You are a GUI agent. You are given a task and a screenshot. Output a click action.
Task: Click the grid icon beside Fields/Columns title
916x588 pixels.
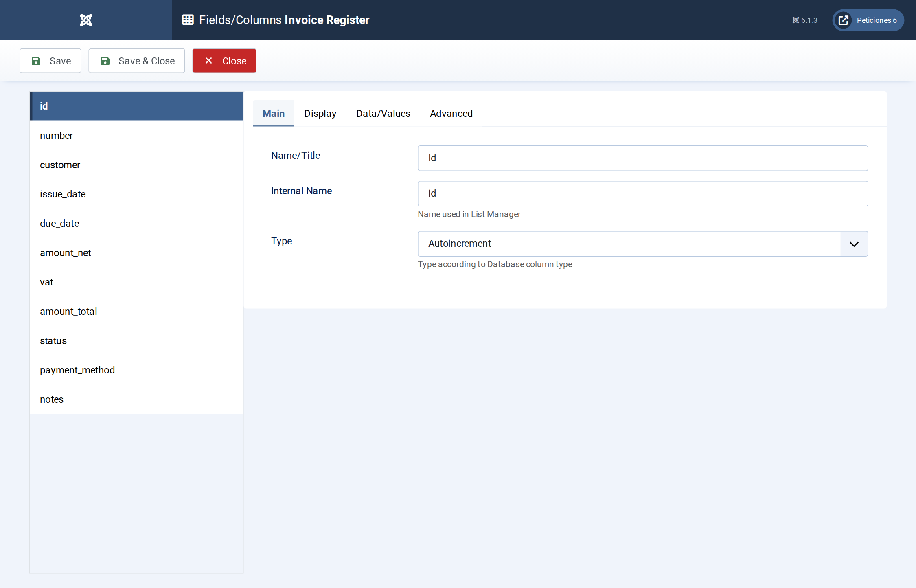pos(188,20)
